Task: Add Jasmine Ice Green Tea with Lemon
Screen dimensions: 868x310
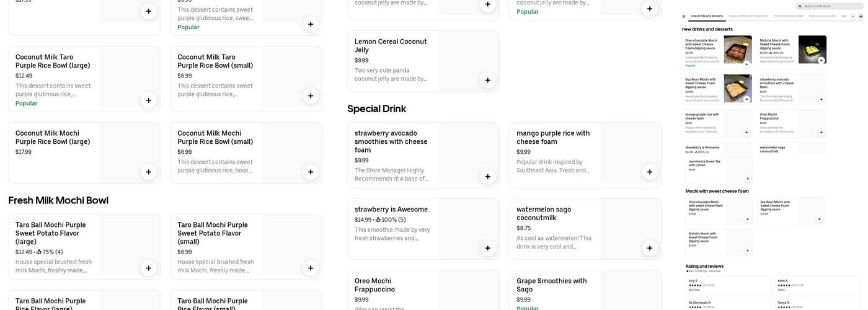Action: point(746,177)
